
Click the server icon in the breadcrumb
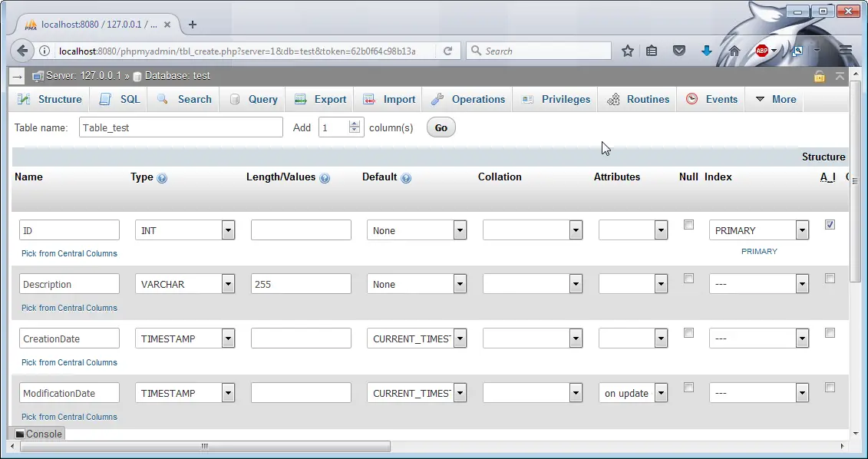(x=38, y=77)
